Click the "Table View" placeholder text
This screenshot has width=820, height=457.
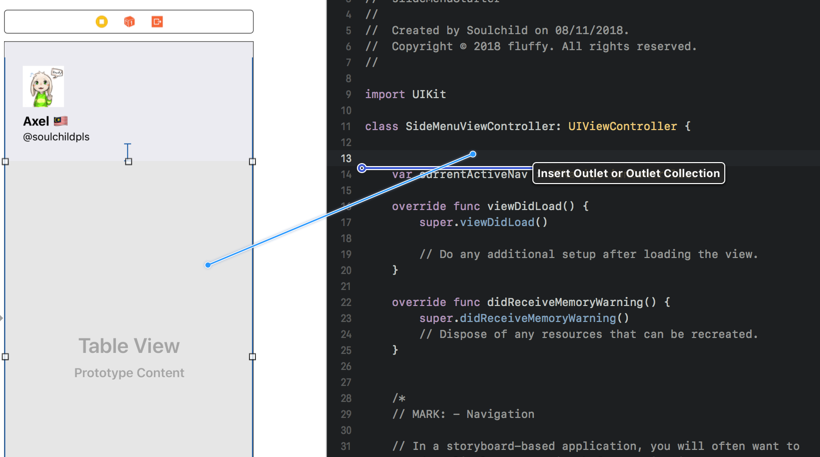(129, 346)
